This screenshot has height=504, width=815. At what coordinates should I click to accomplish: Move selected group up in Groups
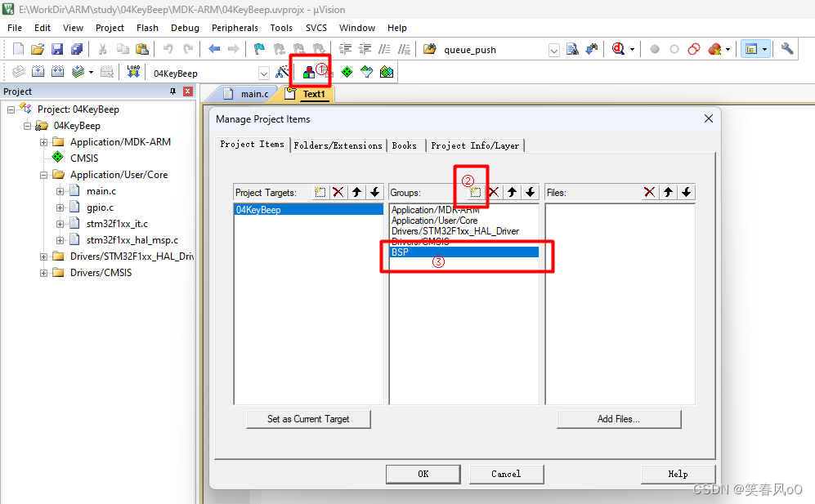point(512,192)
